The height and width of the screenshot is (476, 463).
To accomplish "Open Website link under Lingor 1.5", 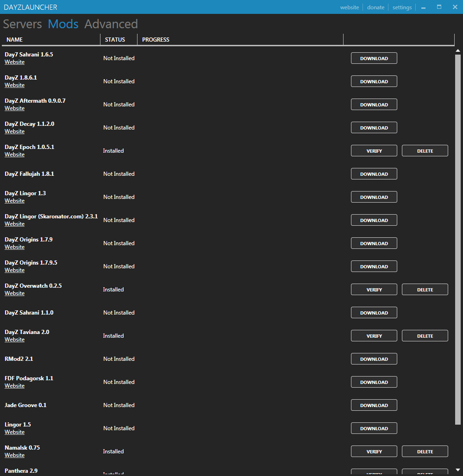I will [x=14, y=432].
